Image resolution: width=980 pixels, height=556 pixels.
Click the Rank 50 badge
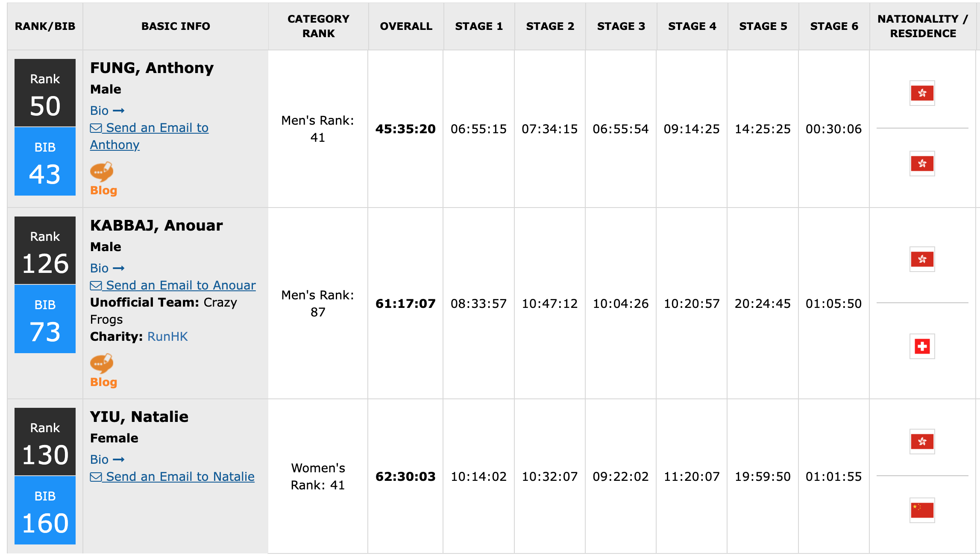pyautogui.click(x=45, y=93)
